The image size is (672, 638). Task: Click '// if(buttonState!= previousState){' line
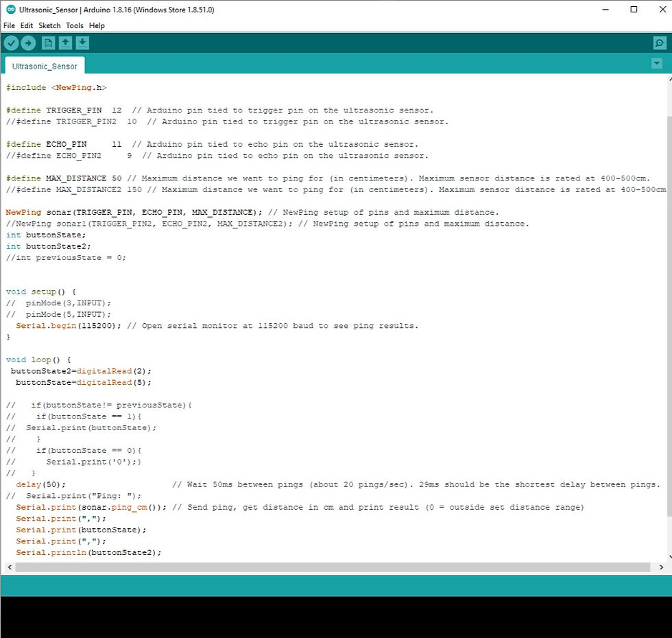(x=99, y=405)
